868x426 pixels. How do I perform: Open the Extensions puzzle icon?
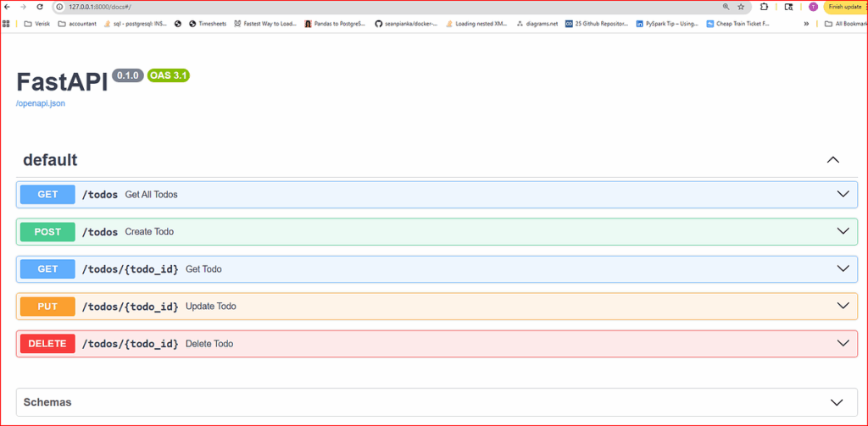coord(764,7)
